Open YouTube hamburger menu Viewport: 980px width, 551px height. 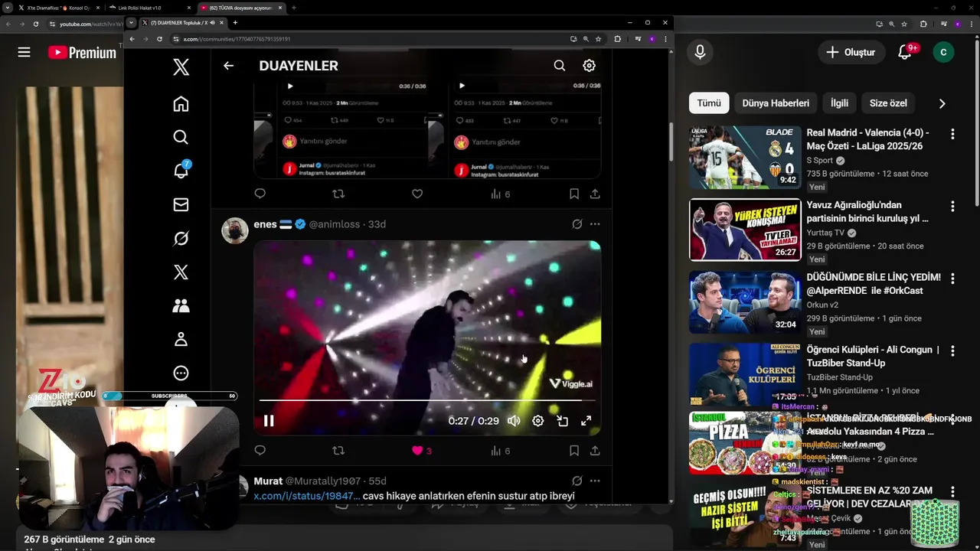24,52
